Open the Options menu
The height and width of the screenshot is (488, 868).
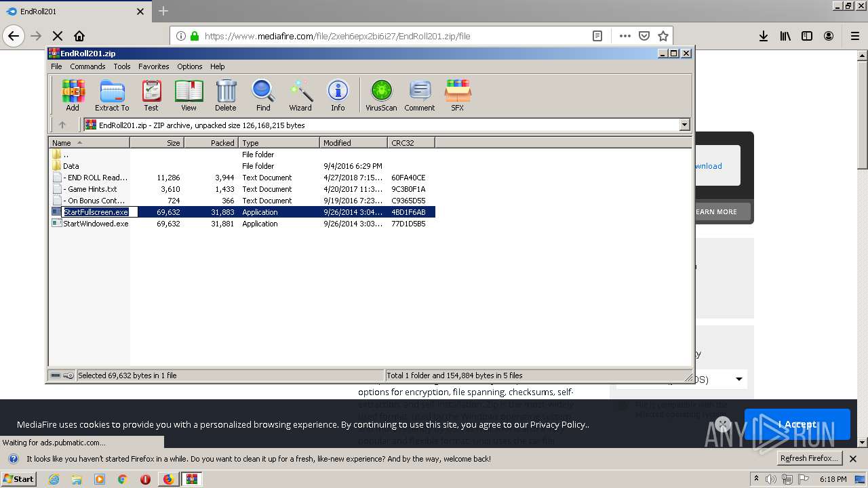coord(190,66)
